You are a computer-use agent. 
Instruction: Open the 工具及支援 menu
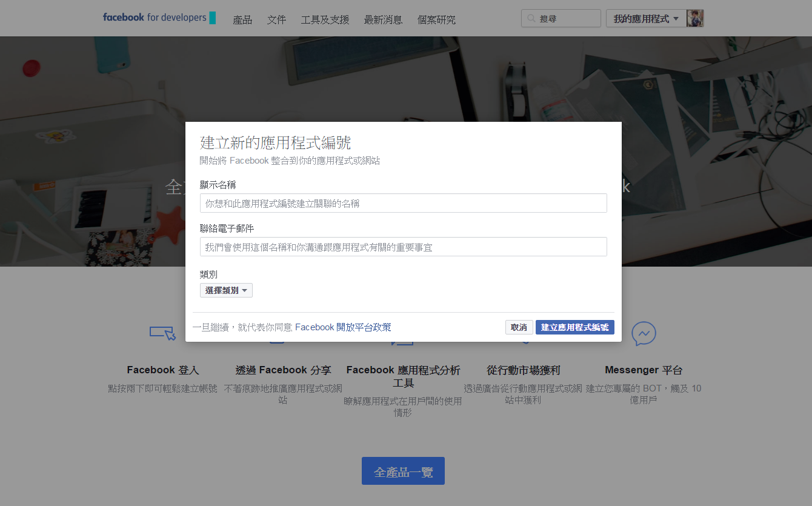click(325, 20)
